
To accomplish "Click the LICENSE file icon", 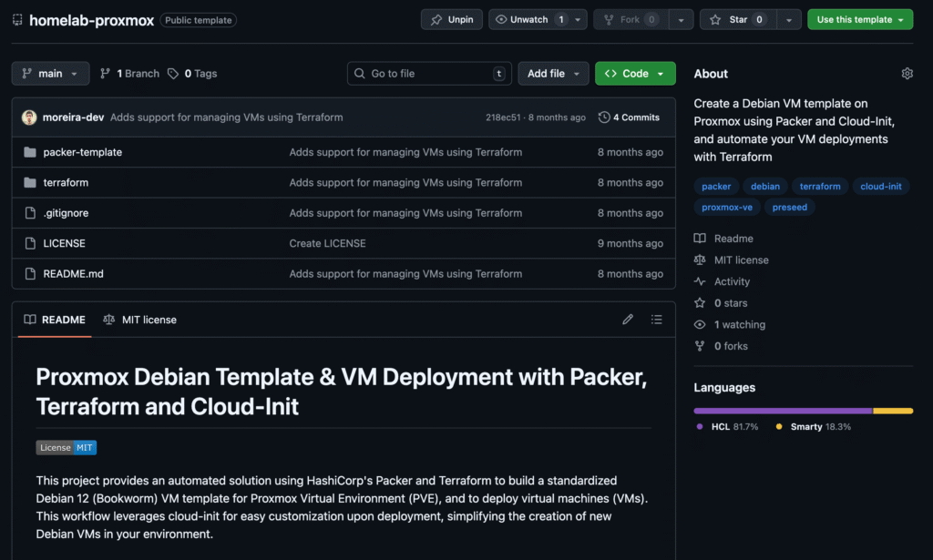I will pyautogui.click(x=30, y=243).
